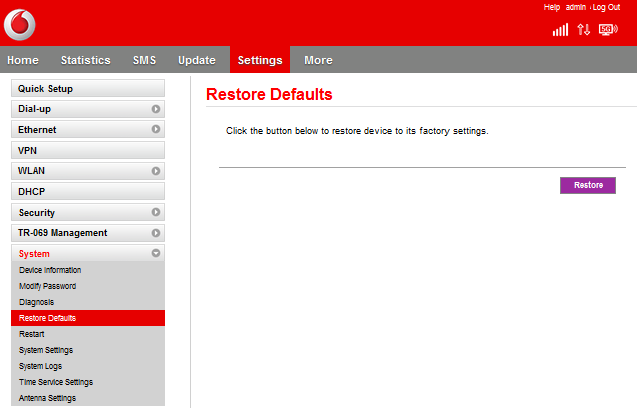Select the Security sidebar label
Image resolution: width=639 pixels, height=410 pixels.
pos(37,213)
